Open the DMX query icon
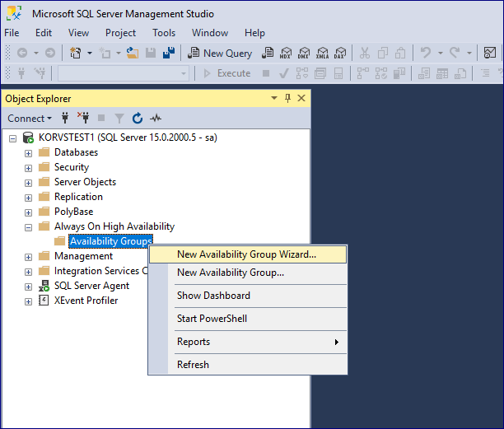 [x=303, y=53]
